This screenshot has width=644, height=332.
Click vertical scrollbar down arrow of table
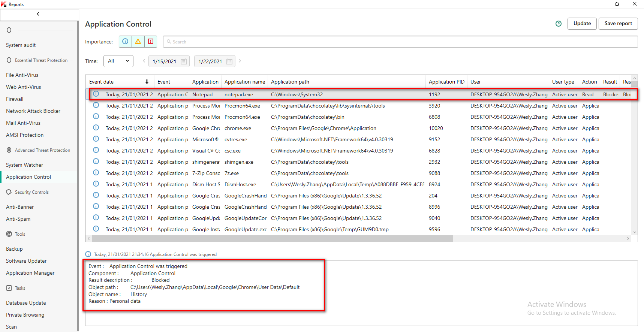pyautogui.click(x=635, y=232)
